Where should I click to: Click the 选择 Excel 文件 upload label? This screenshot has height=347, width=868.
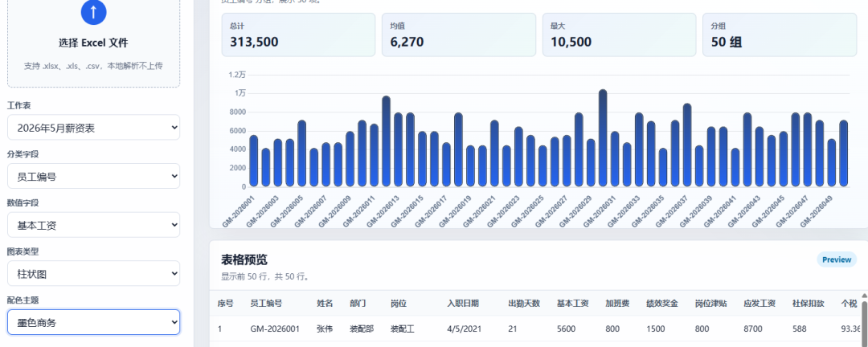[x=93, y=43]
